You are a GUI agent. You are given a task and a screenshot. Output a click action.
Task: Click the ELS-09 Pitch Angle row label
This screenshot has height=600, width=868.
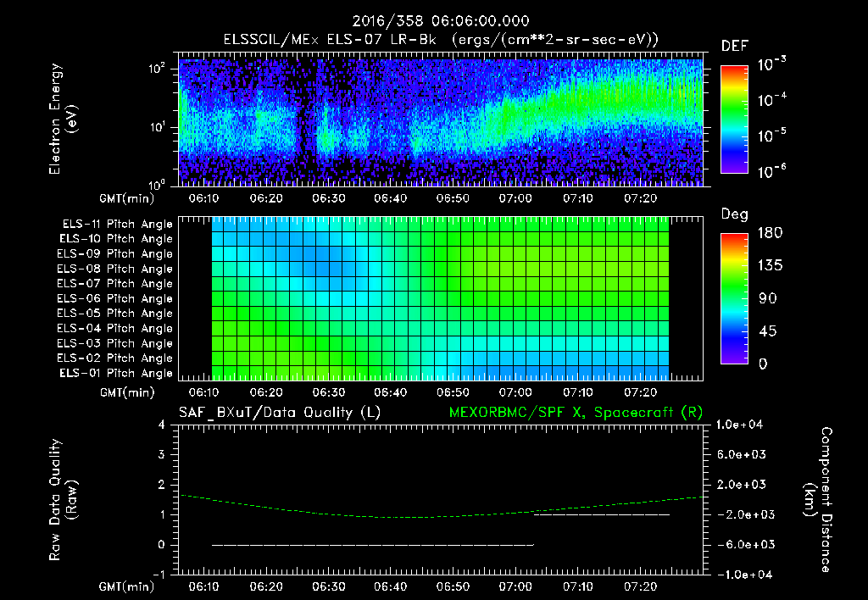(x=115, y=254)
